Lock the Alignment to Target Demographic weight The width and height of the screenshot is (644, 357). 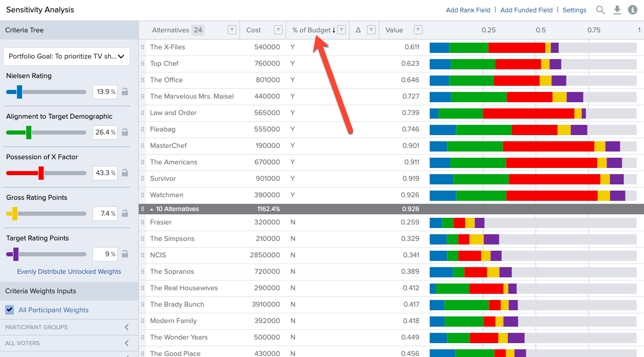point(124,133)
